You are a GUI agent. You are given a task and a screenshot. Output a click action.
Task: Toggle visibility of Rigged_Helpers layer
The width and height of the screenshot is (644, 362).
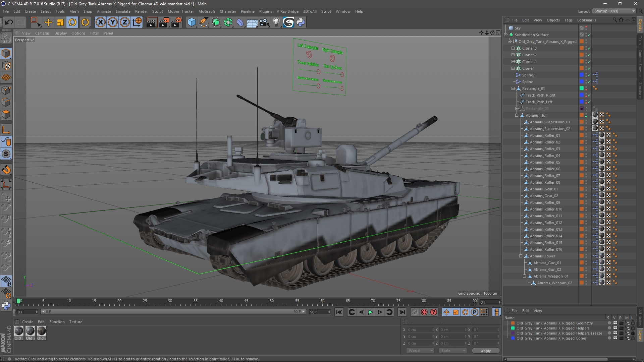coord(615,328)
